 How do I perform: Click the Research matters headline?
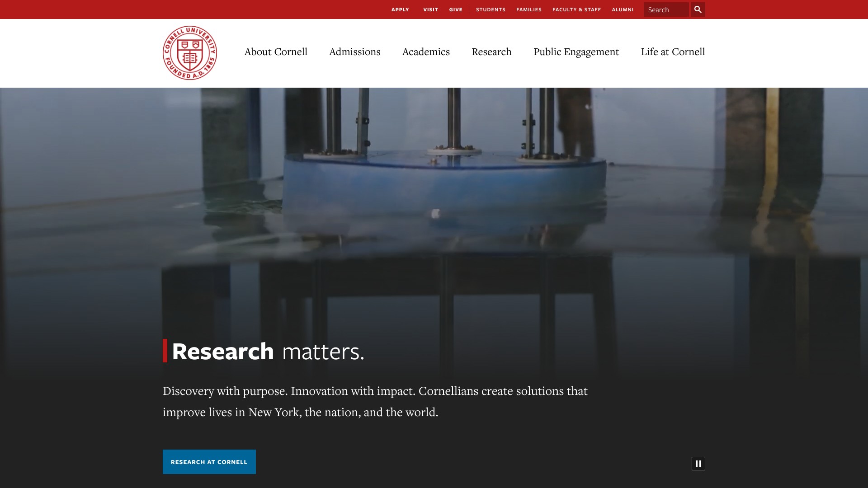click(x=268, y=351)
